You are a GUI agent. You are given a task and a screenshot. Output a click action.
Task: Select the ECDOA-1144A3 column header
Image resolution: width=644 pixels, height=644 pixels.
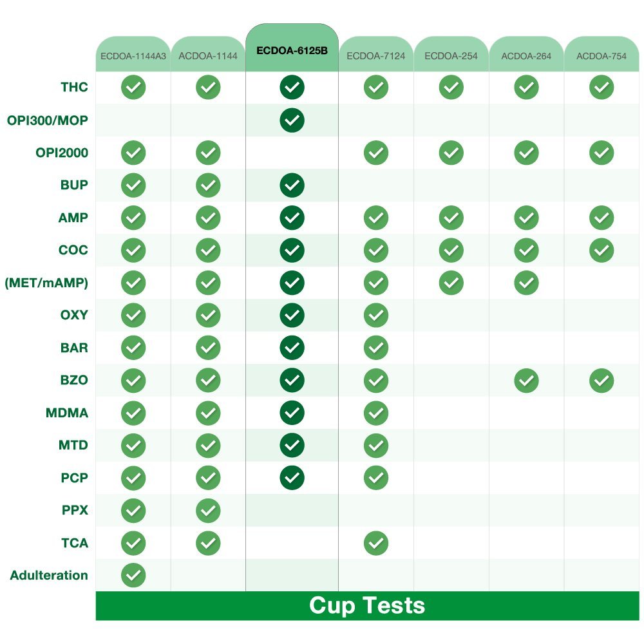click(133, 56)
